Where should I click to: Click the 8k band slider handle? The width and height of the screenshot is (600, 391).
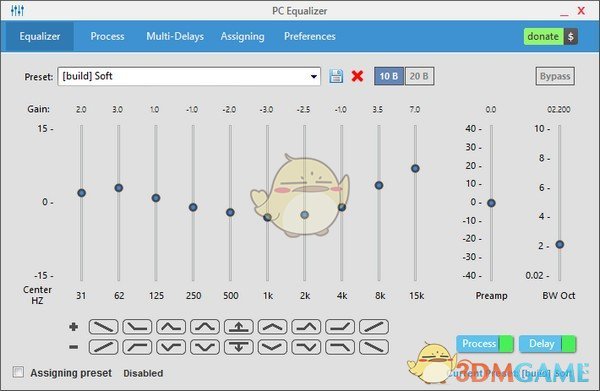point(379,185)
